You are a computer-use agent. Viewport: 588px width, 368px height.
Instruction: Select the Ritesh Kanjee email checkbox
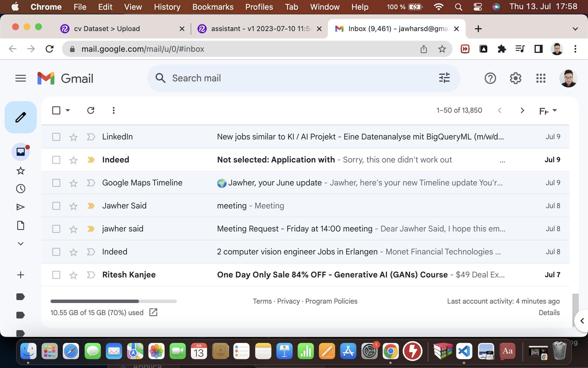(x=56, y=275)
